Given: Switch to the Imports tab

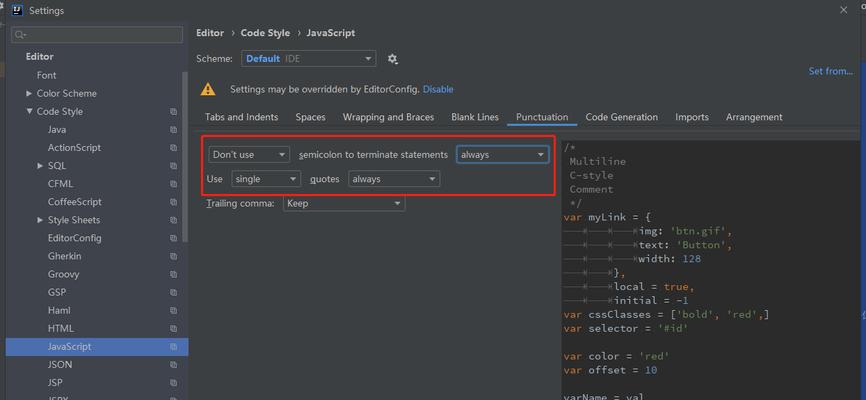Looking at the screenshot, I should coord(691,117).
